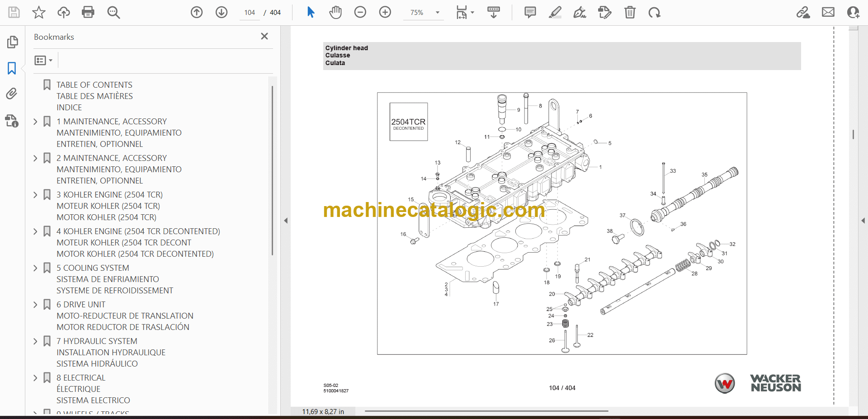The height and width of the screenshot is (419, 868).
Task: Expand the 7 HYDRAULIC SYSTEM bookmark
Action: tap(35, 341)
